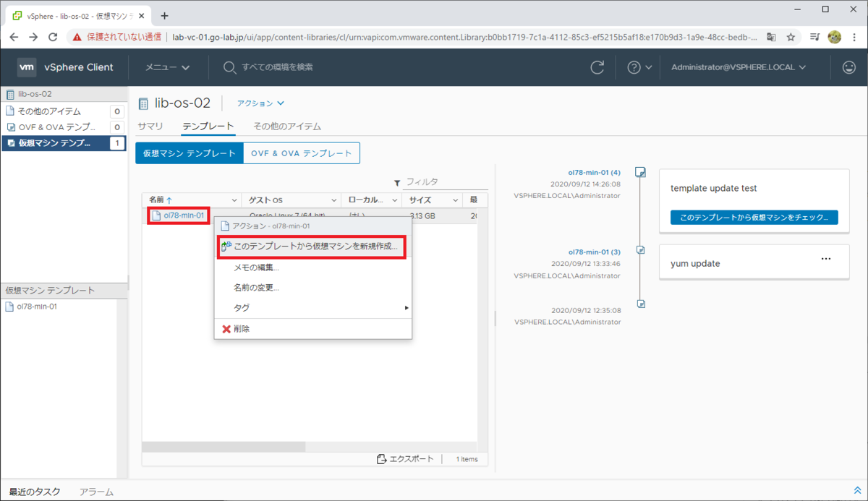Select OVF & OVA テンプレート in sidebar

point(64,127)
